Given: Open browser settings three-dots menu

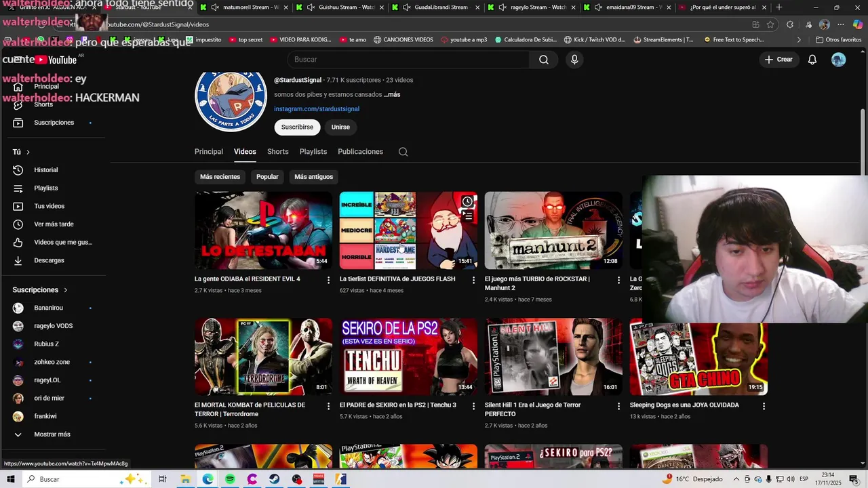Looking at the screenshot, I should (x=842, y=24).
